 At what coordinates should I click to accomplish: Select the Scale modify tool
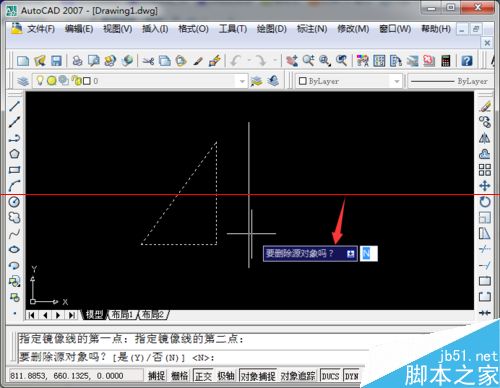coord(485,218)
